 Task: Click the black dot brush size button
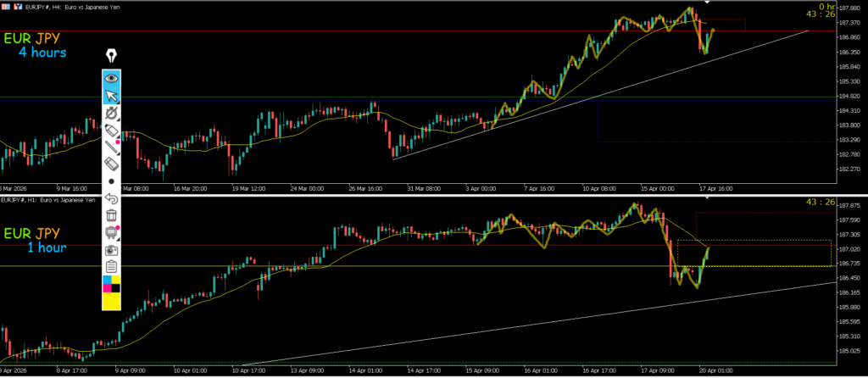pos(112,181)
